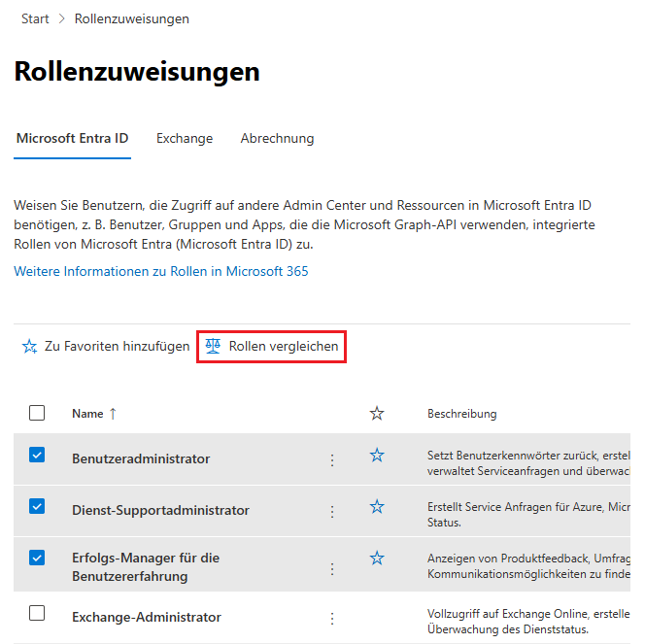The height and width of the screenshot is (644, 645).
Task: Expand the more options menu for Erfolgs-Manager
Action: click(x=332, y=568)
